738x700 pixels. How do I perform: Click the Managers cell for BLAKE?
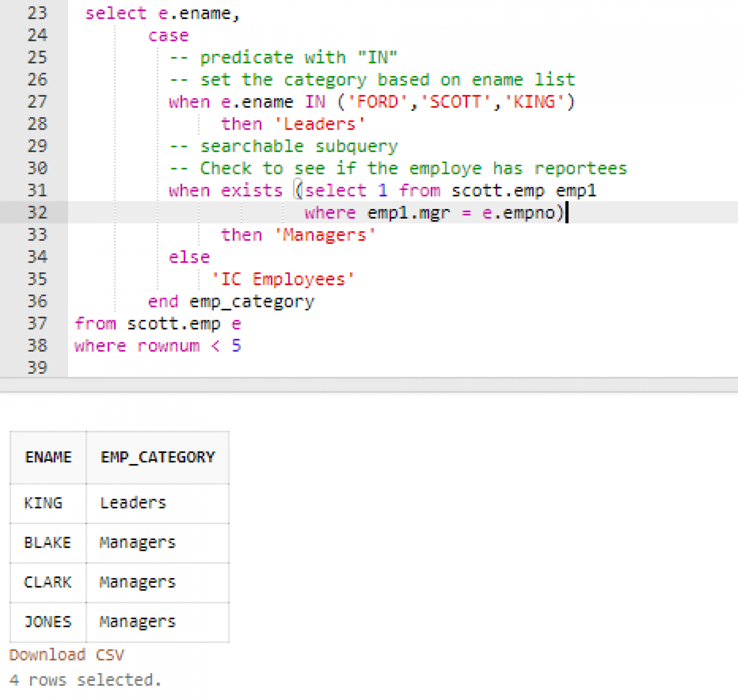click(137, 542)
